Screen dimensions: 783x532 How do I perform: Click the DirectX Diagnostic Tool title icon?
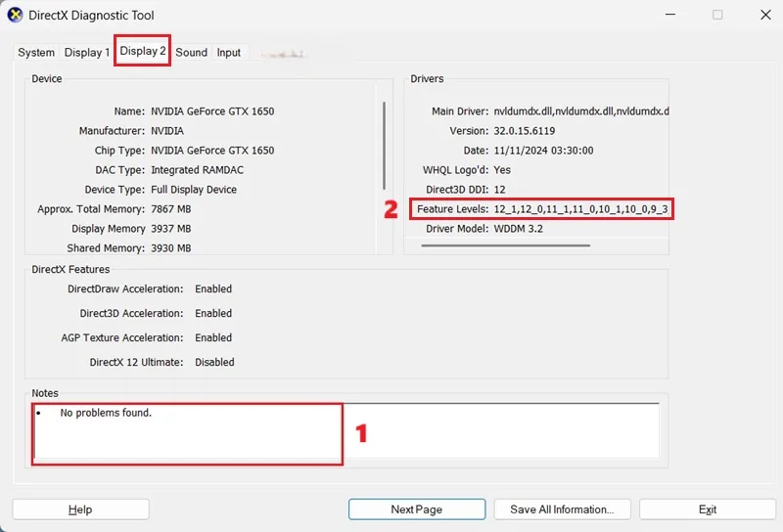pos(15,15)
